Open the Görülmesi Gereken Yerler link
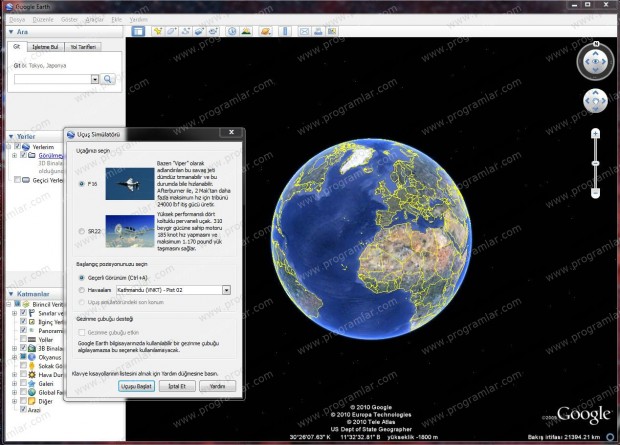This screenshot has width=620, height=445. [x=51, y=155]
